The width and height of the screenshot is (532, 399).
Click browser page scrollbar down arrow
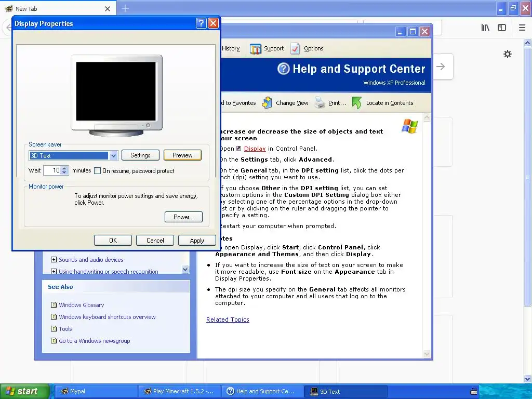pos(528,379)
